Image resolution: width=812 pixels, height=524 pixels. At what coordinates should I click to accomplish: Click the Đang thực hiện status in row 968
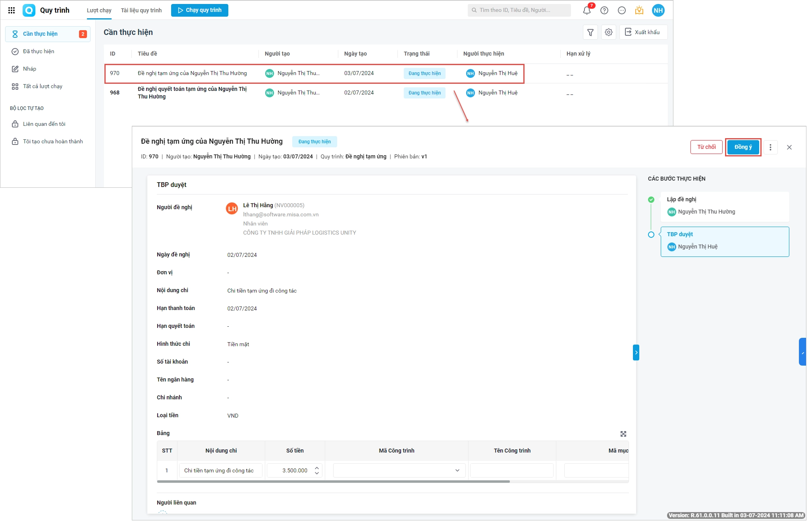click(x=424, y=93)
